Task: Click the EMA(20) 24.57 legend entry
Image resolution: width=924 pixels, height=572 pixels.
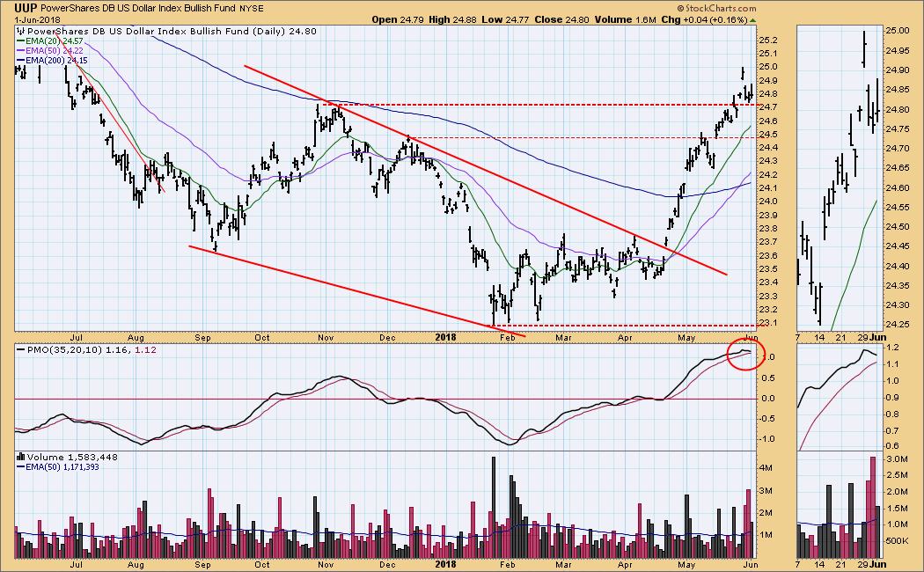Action: (55, 41)
